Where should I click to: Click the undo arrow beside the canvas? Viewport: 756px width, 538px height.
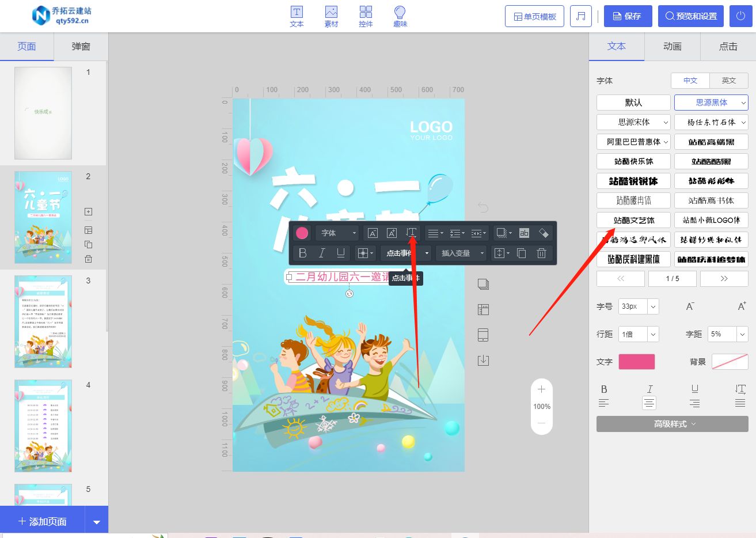pyautogui.click(x=483, y=207)
